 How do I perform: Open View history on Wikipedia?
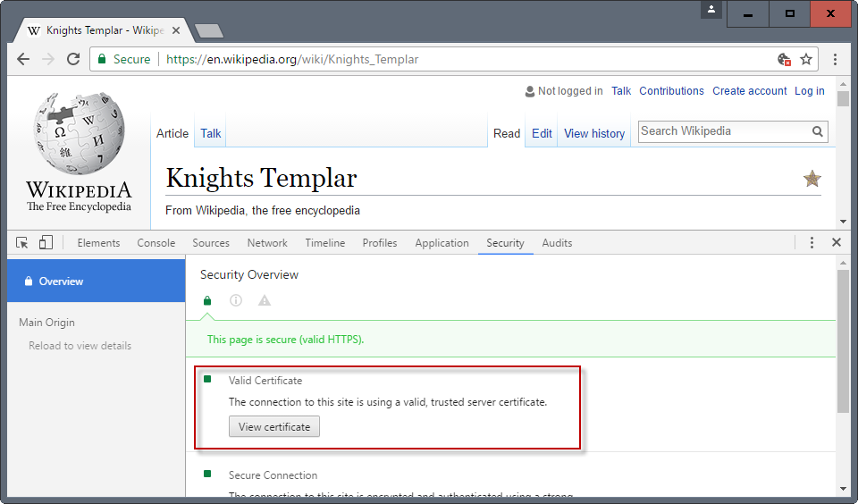(594, 133)
